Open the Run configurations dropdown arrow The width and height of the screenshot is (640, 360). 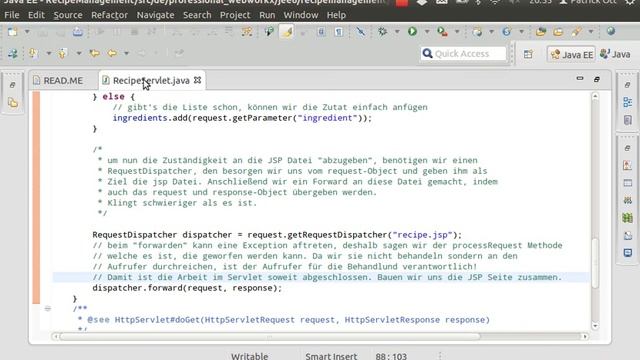427,31
